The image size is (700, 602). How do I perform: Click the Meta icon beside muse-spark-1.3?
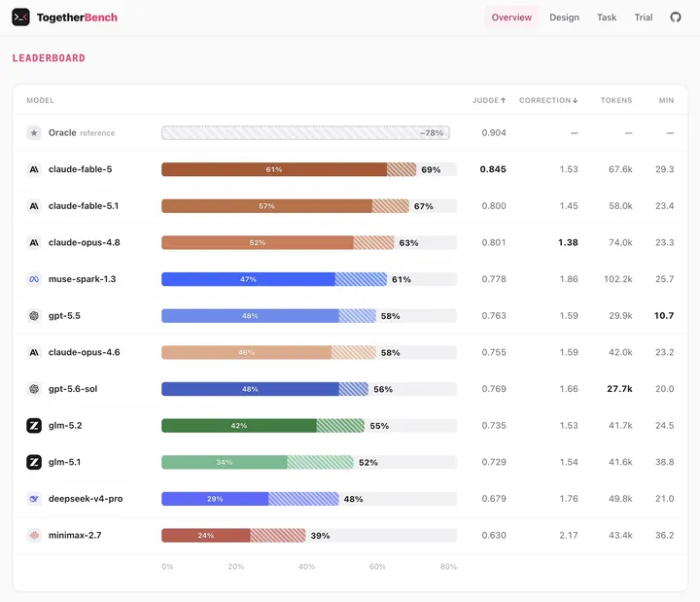click(34, 279)
